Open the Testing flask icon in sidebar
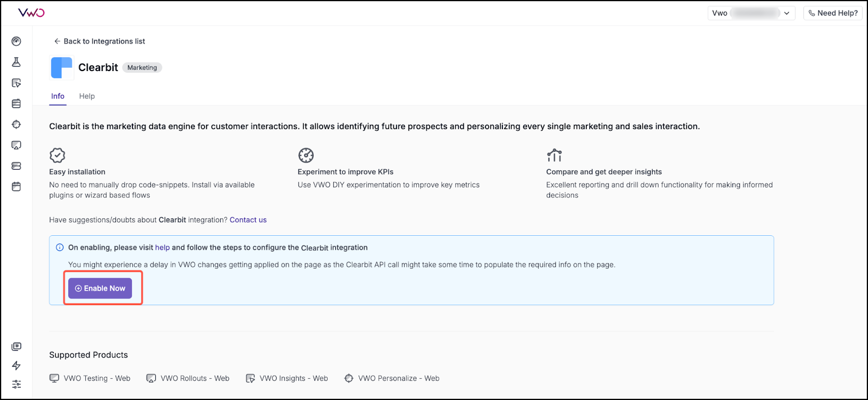 16,62
